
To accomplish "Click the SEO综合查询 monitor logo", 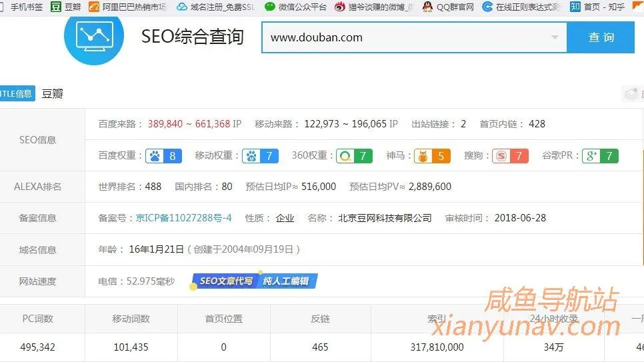I will (94, 36).
